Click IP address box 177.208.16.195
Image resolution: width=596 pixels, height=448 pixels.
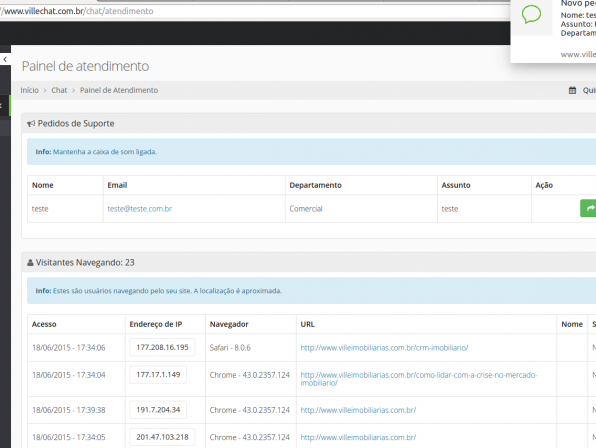click(x=162, y=347)
